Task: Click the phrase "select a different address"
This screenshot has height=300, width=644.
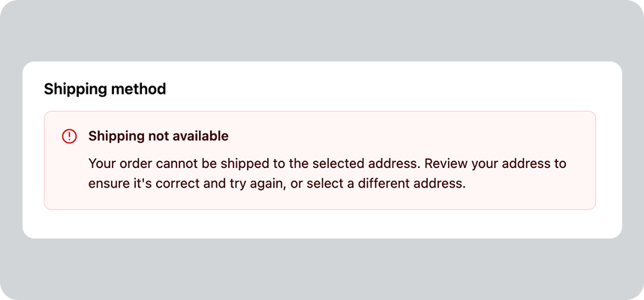Action: pos(385,184)
